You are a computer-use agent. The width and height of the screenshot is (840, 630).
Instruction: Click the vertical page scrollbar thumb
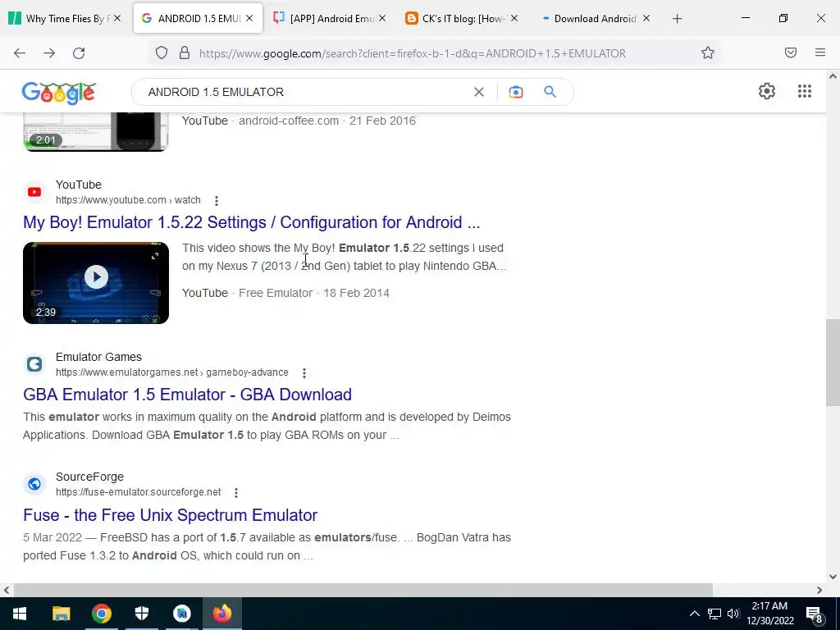click(x=833, y=363)
